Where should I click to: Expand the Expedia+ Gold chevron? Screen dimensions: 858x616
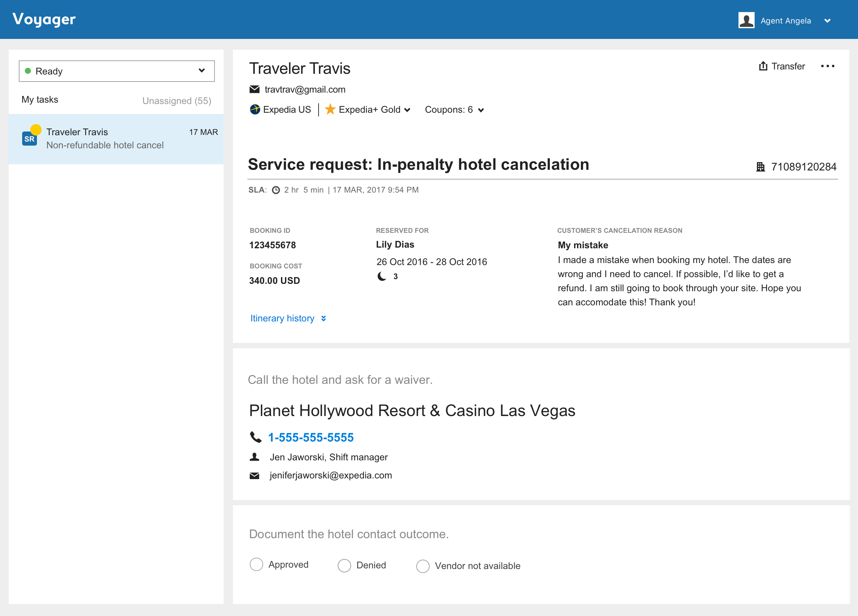(407, 110)
